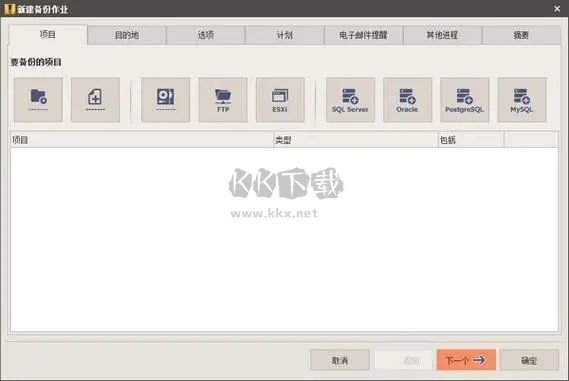Open the 选项 tab
This screenshot has width=569, height=381.
206,35
